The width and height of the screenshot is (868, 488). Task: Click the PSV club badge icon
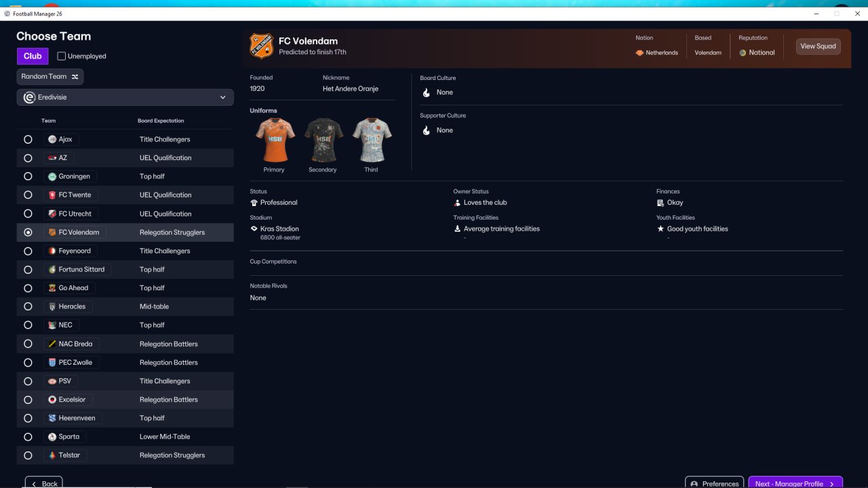52,381
